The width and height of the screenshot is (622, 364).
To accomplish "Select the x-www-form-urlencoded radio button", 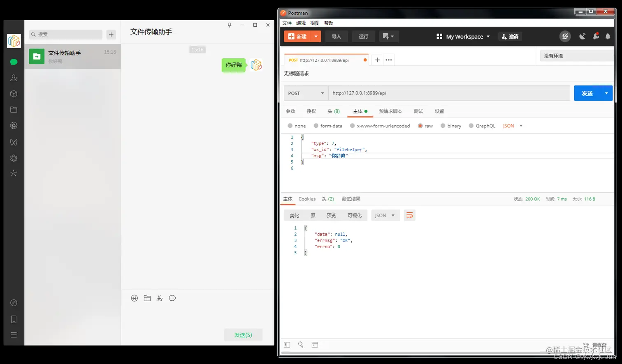I will pos(352,126).
